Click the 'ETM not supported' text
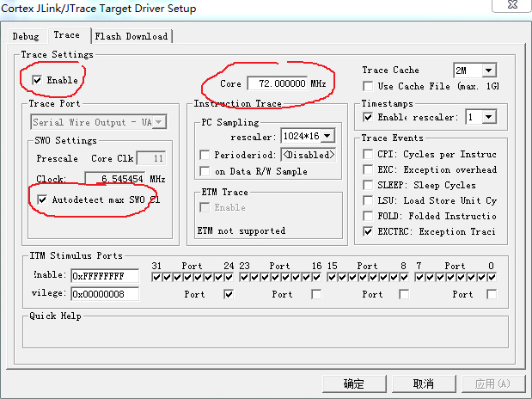Screen dimensions: 532x399 (242, 231)
